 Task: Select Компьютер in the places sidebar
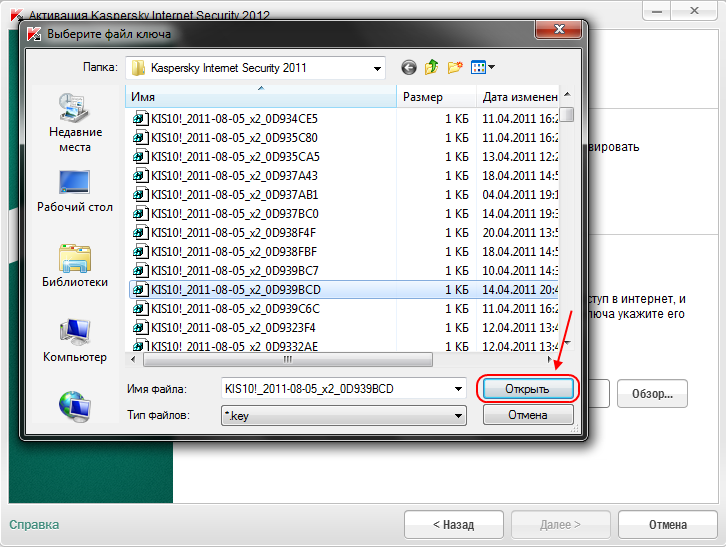point(75,340)
